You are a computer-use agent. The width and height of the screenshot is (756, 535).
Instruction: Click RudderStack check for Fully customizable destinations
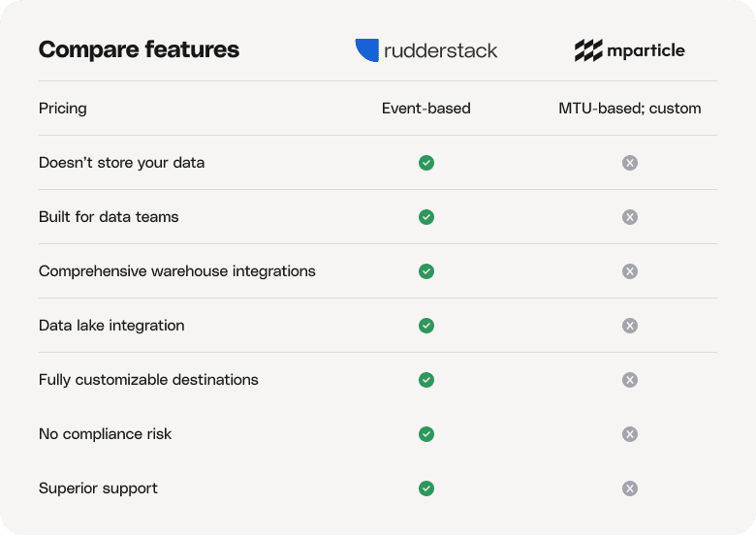pyautogui.click(x=426, y=380)
